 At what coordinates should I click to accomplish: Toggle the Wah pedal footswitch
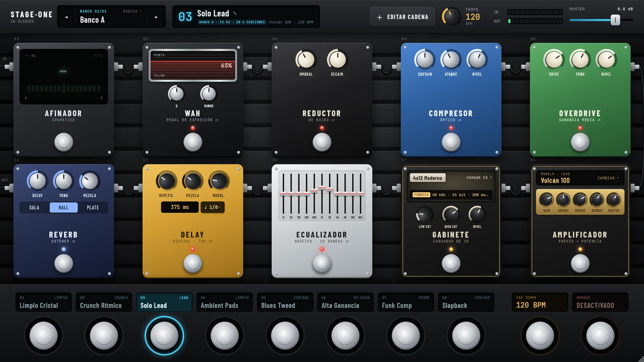[x=193, y=142]
